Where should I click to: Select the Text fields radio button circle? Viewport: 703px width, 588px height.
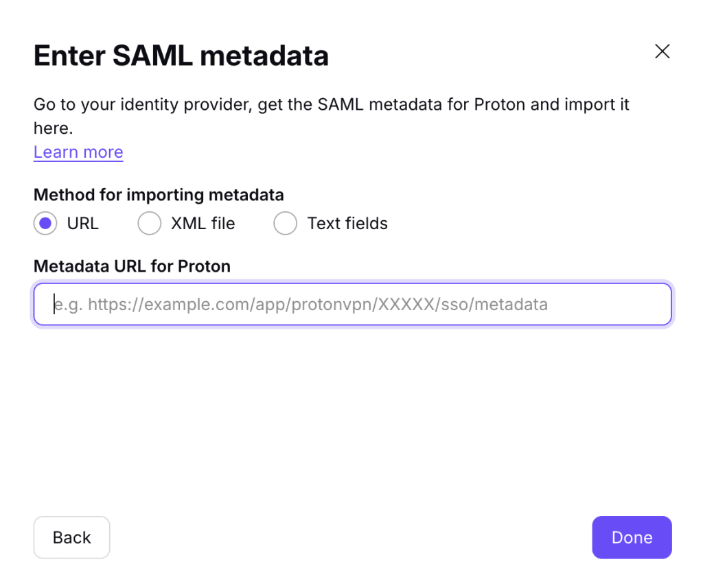pyautogui.click(x=285, y=224)
